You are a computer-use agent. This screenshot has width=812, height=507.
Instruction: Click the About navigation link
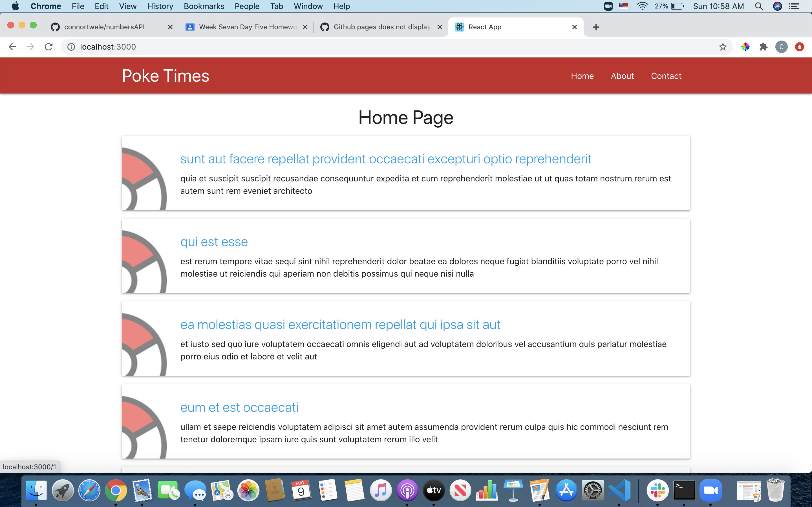point(622,76)
